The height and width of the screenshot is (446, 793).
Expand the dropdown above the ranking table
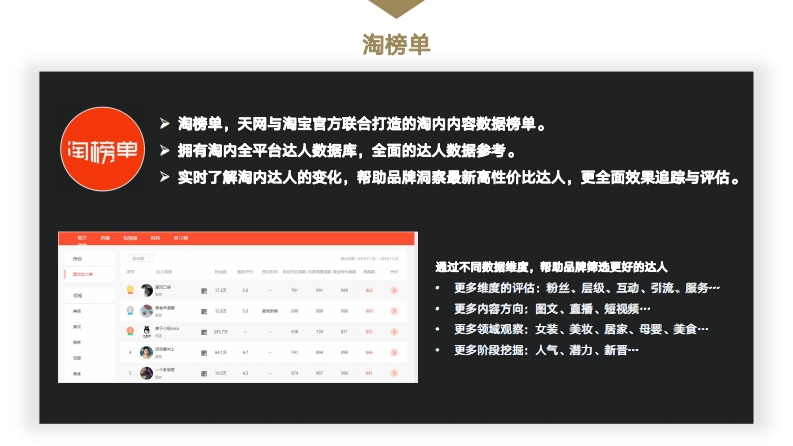click(141, 258)
